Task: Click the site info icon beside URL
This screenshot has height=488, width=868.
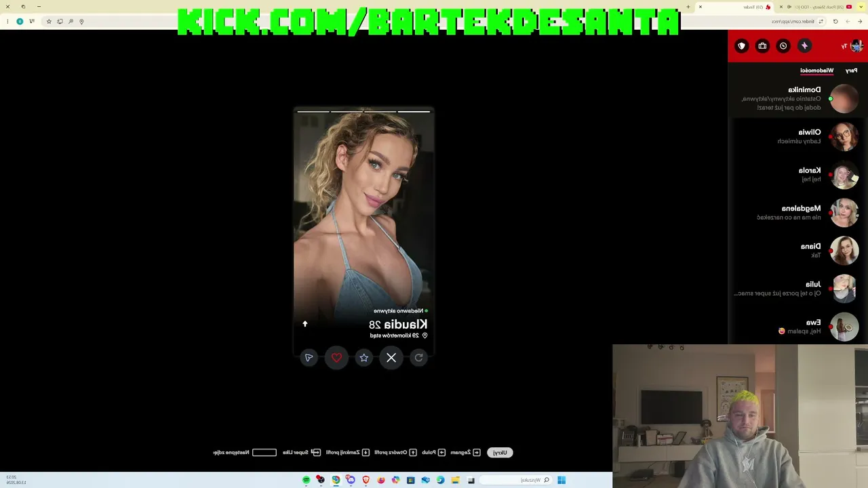Action: point(821,22)
